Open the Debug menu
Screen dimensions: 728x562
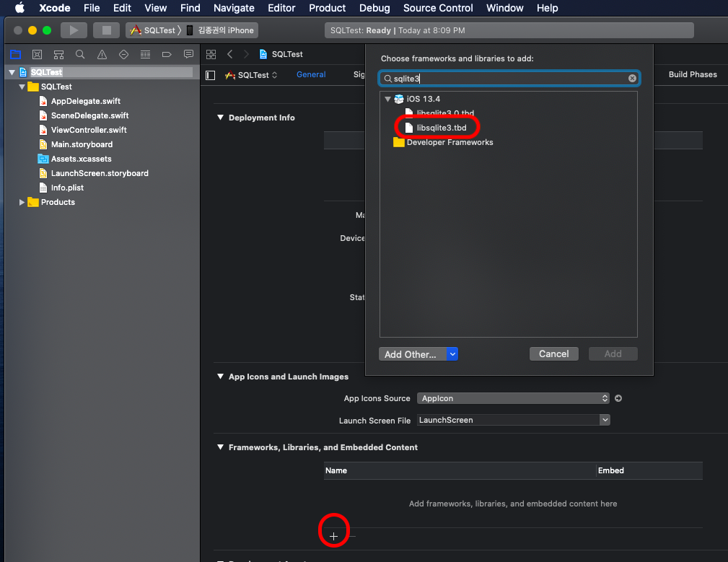[x=374, y=8]
